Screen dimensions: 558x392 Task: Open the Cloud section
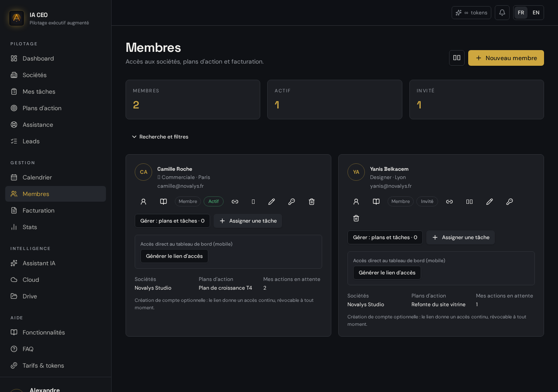click(55, 280)
